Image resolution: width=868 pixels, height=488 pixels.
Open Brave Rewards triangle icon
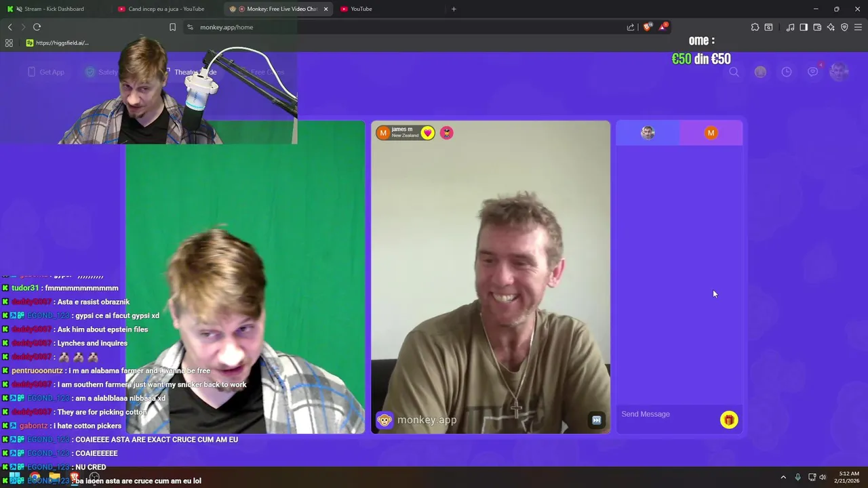(663, 27)
